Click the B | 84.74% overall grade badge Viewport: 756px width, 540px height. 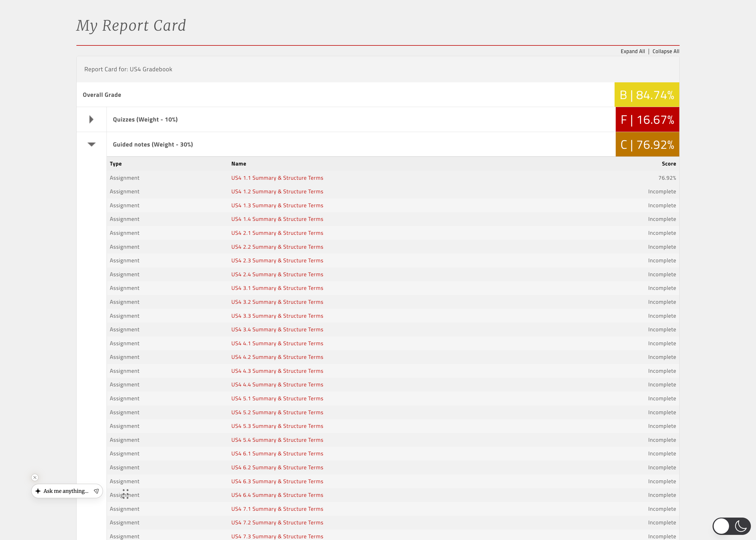coord(647,95)
